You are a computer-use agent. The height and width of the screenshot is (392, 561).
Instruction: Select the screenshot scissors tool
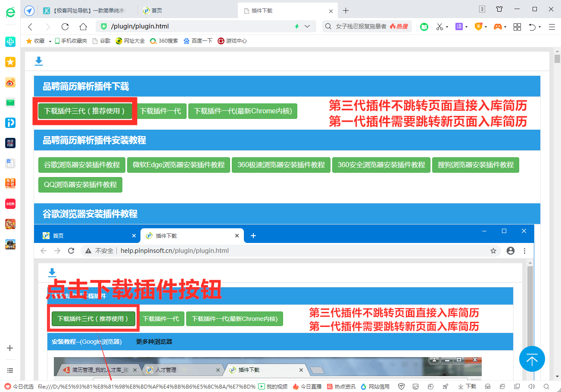[440, 26]
